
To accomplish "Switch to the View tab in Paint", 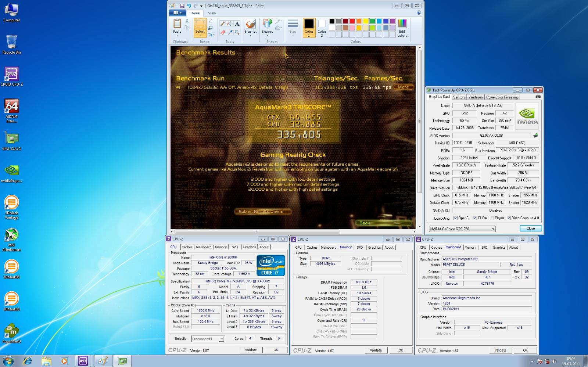I will (212, 13).
